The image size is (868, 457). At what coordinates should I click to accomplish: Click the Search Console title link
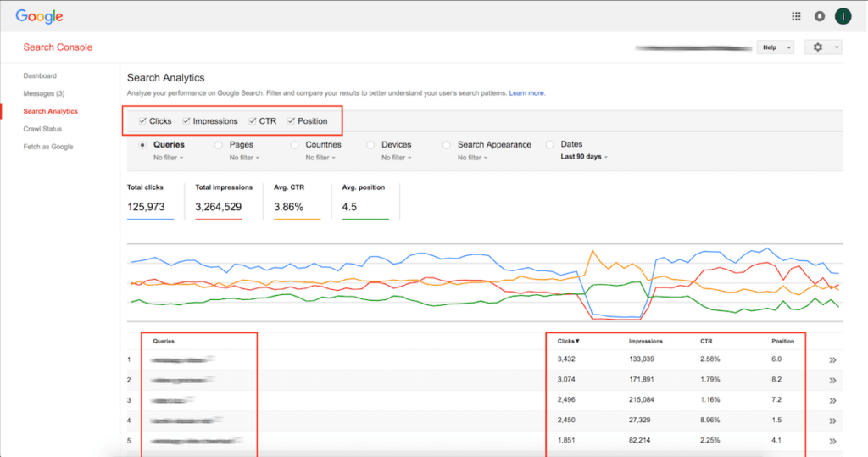(x=58, y=47)
